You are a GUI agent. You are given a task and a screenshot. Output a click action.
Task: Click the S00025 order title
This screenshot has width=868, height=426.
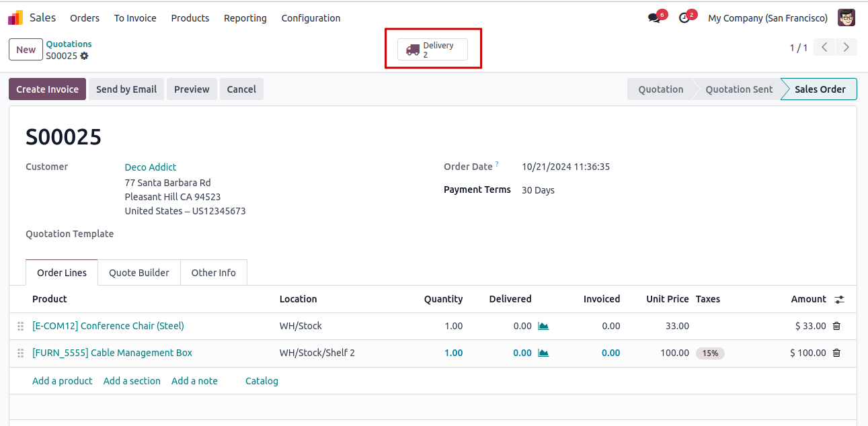[63, 137]
